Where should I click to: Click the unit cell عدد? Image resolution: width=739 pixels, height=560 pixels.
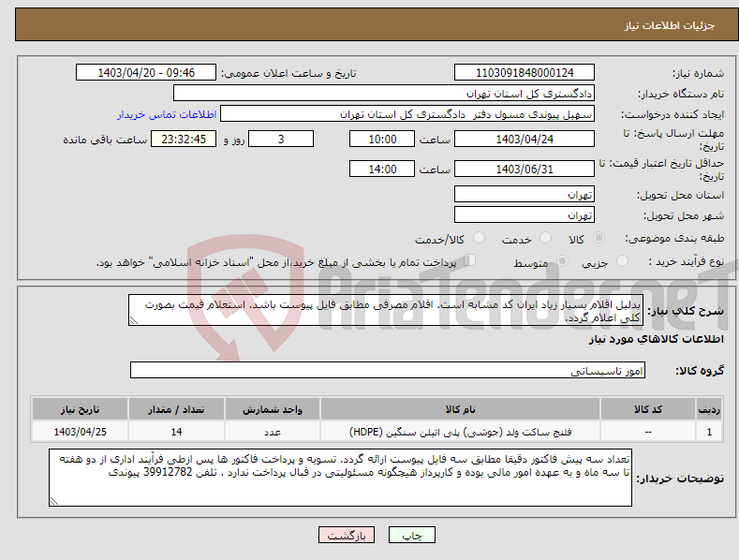273,432
